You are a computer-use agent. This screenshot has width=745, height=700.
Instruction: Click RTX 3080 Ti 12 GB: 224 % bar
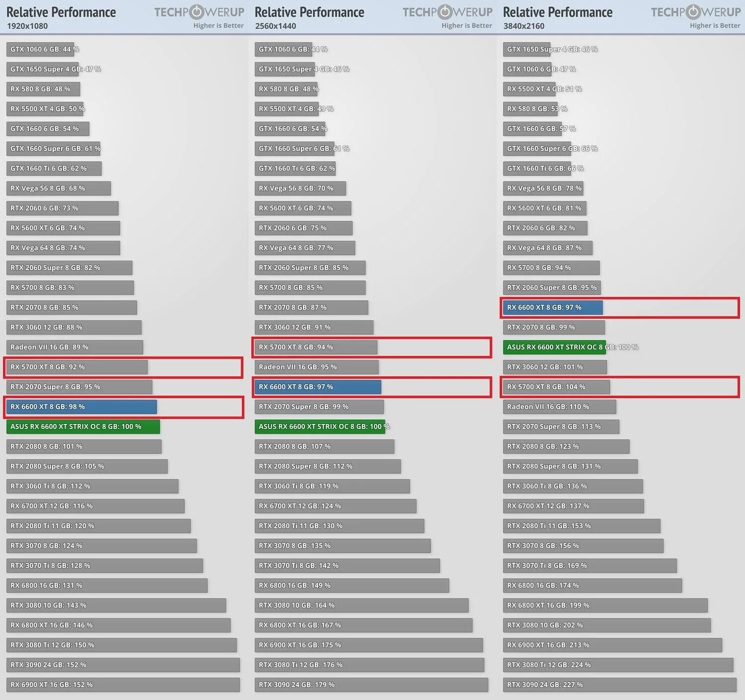click(618, 665)
